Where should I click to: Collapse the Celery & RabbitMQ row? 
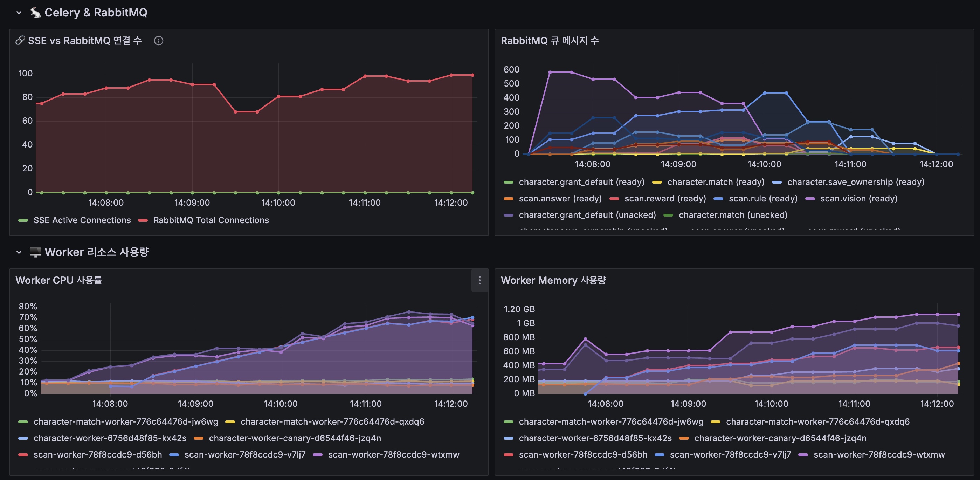coord(19,13)
